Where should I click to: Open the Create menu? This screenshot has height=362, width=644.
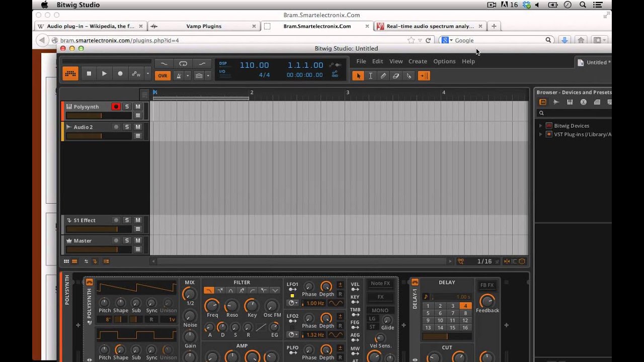pyautogui.click(x=418, y=61)
